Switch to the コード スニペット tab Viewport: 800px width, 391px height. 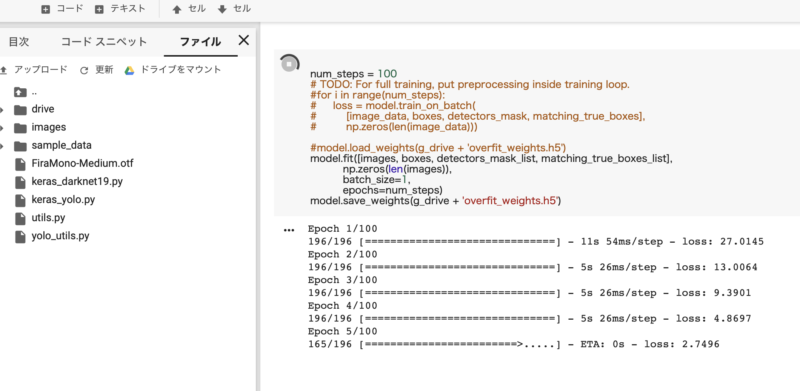(x=104, y=42)
